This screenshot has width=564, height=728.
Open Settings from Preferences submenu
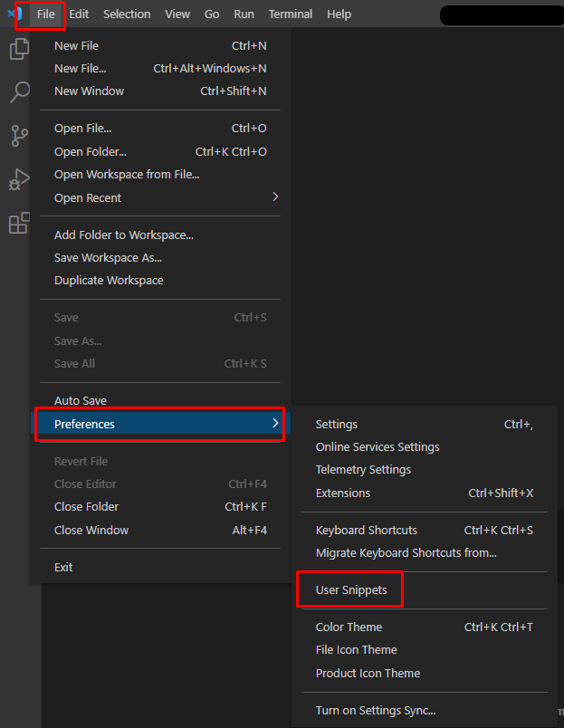coord(425,425)
